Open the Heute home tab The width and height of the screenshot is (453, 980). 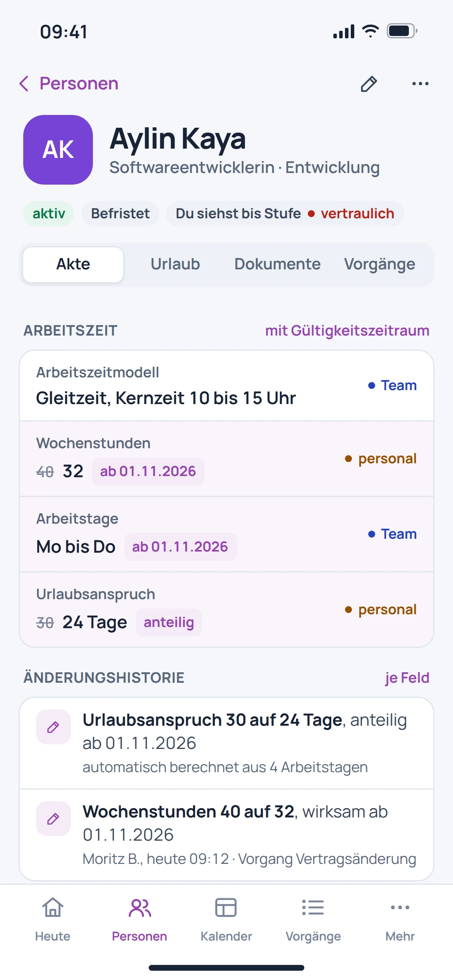53,920
